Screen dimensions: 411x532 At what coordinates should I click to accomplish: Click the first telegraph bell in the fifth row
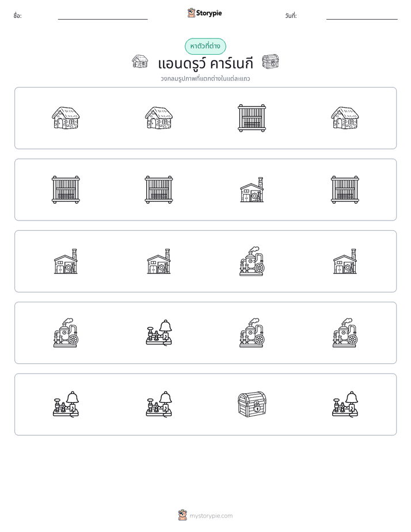(x=66, y=404)
